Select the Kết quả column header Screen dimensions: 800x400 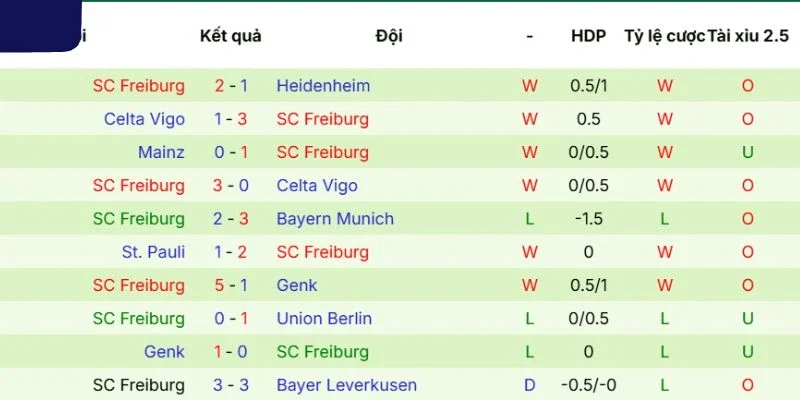click(231, 36)
